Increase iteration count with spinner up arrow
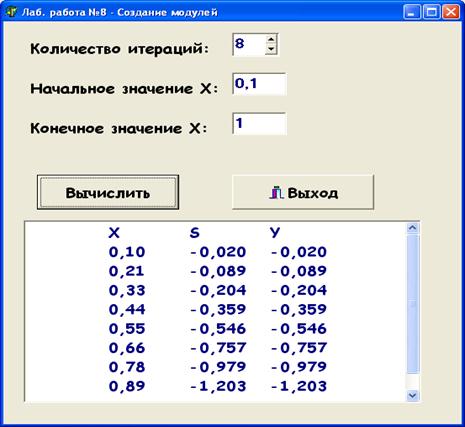Screen dimensions: 465x427 (271, 39)
